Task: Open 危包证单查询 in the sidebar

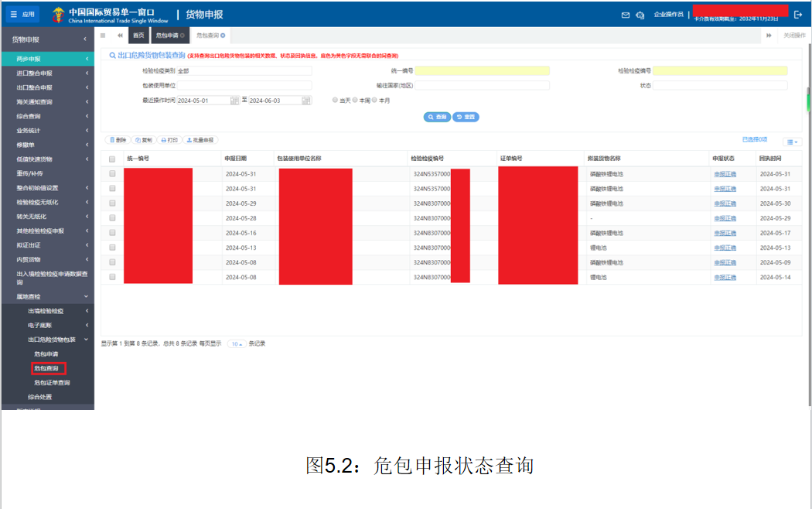Action: 52,383
